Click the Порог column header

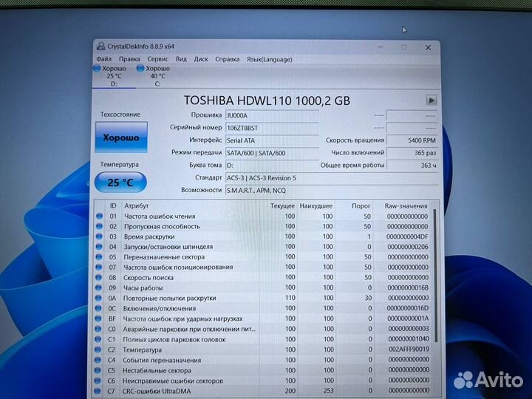tap(361, 206)
